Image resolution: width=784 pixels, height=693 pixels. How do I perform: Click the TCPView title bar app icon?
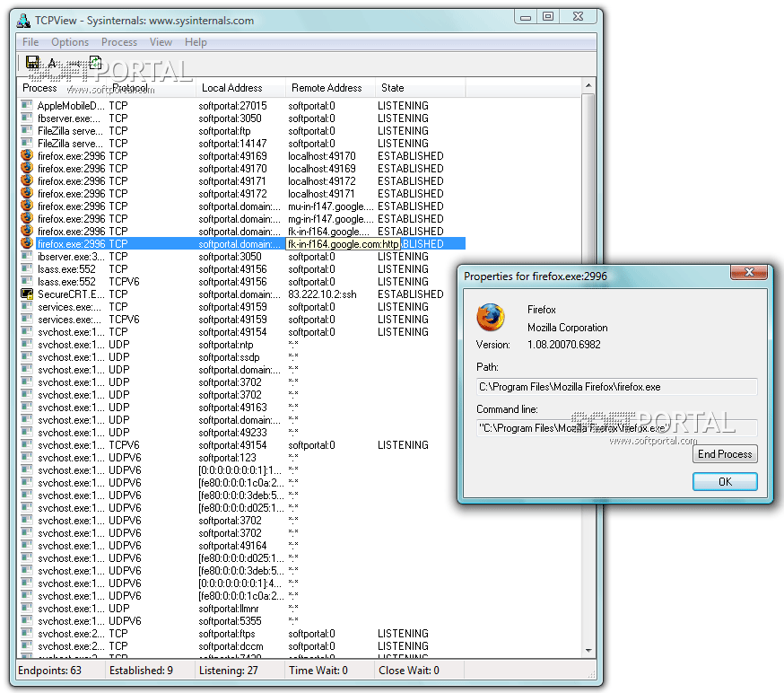click(23, 21)
